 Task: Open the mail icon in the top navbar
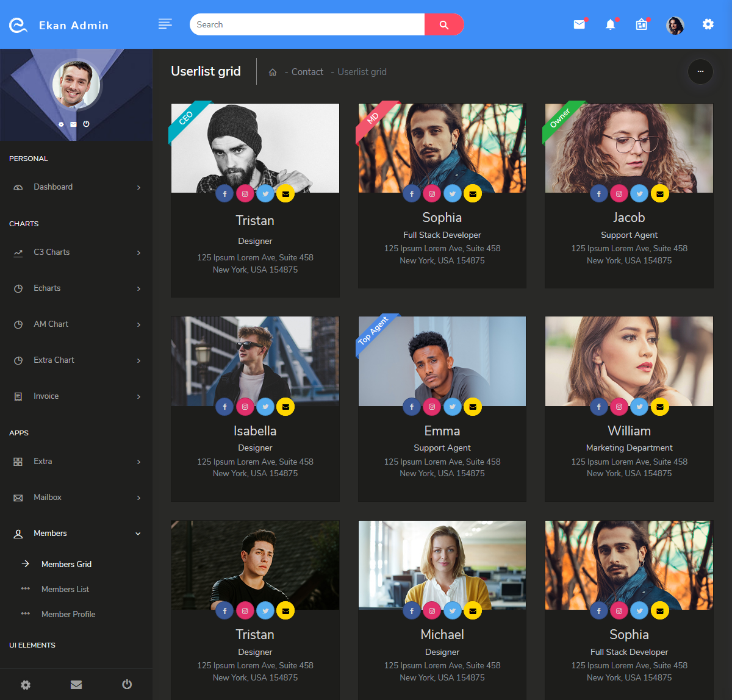(579, 24)
